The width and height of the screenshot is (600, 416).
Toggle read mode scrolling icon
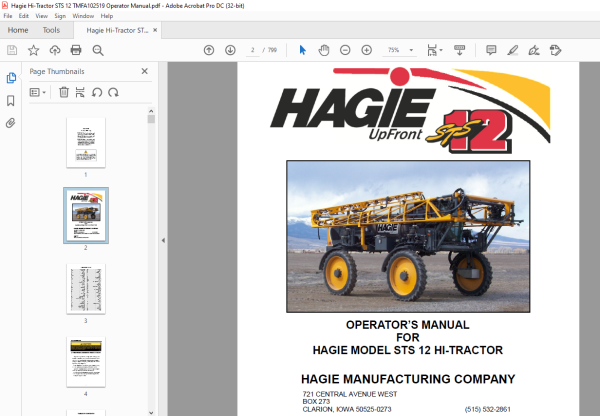coord(460,50)
